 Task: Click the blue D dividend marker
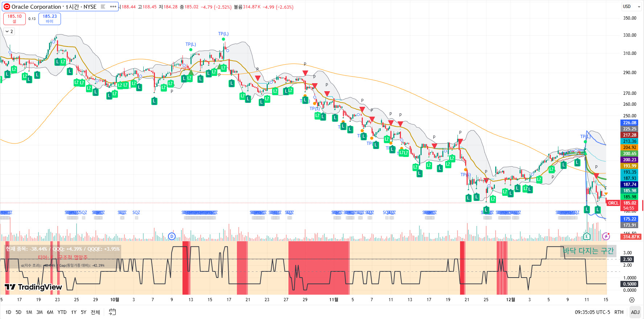172,237
